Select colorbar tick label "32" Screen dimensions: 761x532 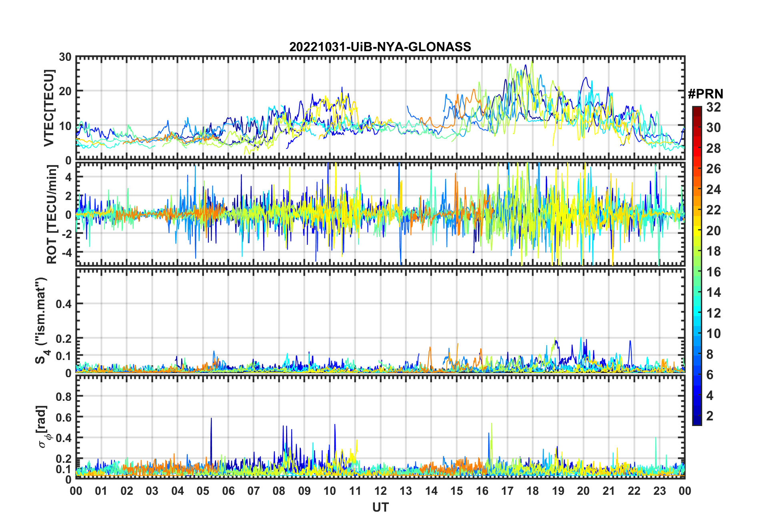pos(713,107)
